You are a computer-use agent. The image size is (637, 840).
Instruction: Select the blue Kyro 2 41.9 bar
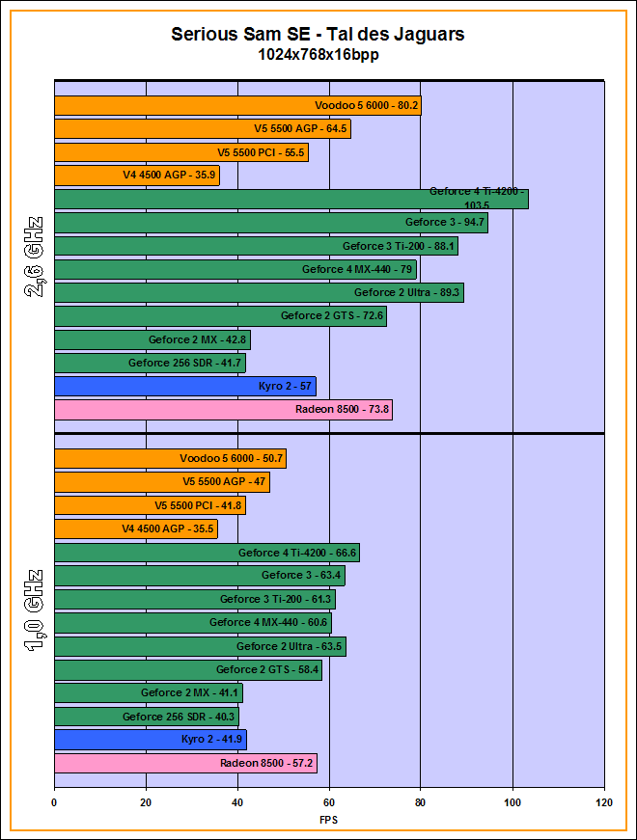(151, 740)
